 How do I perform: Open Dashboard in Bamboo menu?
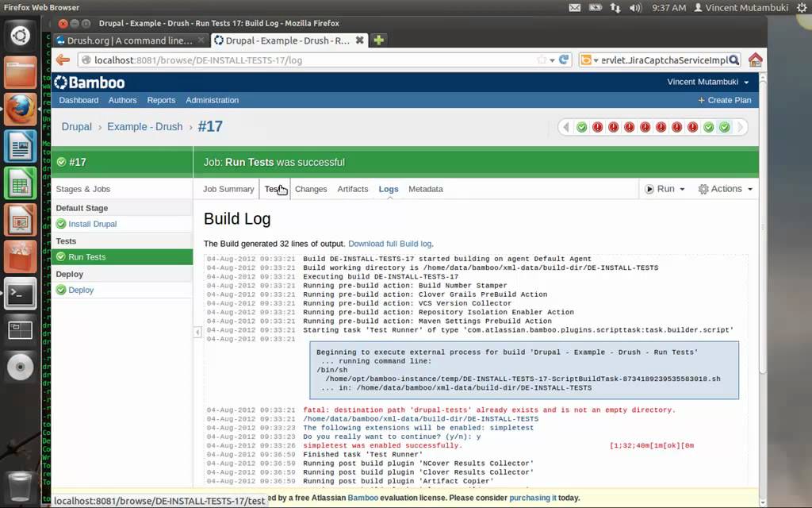pyautogui.click(x=79, y=100)
